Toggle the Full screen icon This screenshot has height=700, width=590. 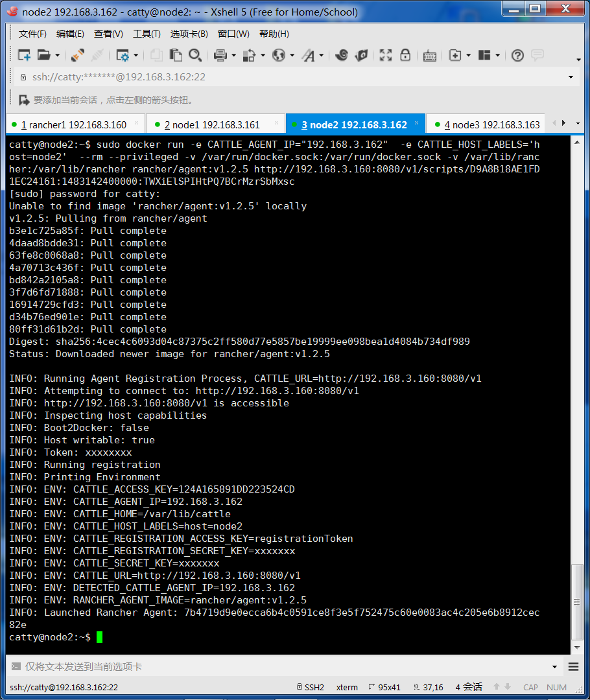385,55
